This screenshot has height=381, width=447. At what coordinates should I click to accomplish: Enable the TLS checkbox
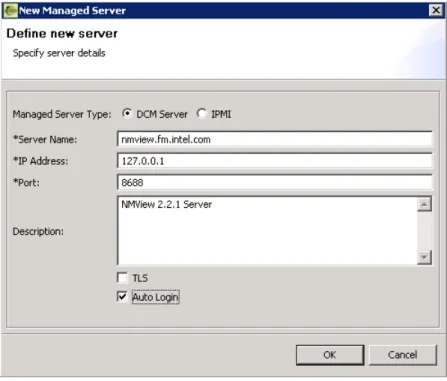(122, 278)
